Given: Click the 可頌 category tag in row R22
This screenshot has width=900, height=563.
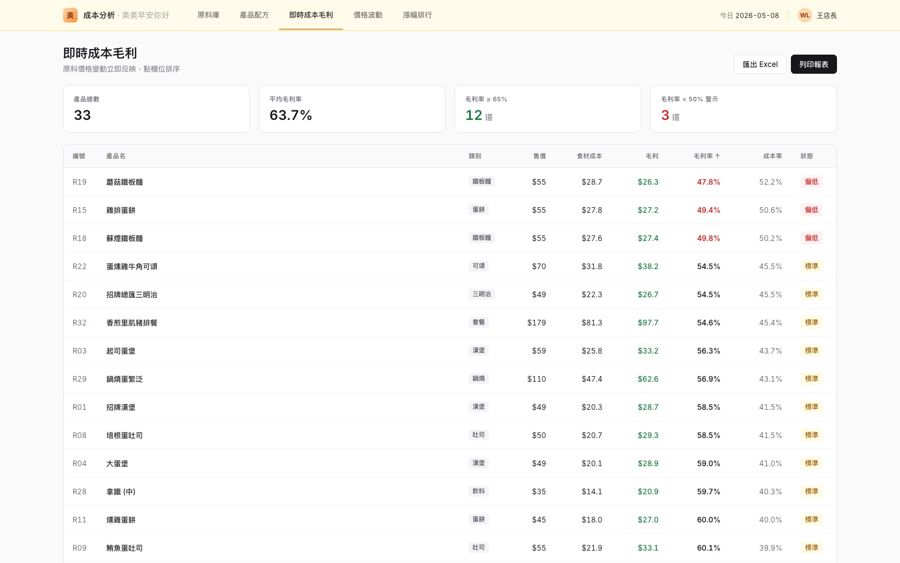Looking at the screenshot, I should tap(479, 266).
